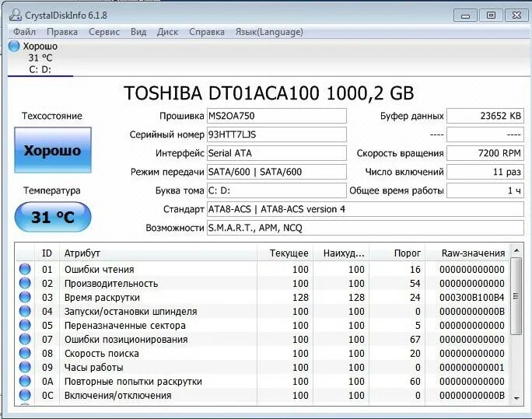Click the Стандарт field ATA8-ACS
This screenshot has height=419, width=532.
pyautogui.click(x=366, y=209)
